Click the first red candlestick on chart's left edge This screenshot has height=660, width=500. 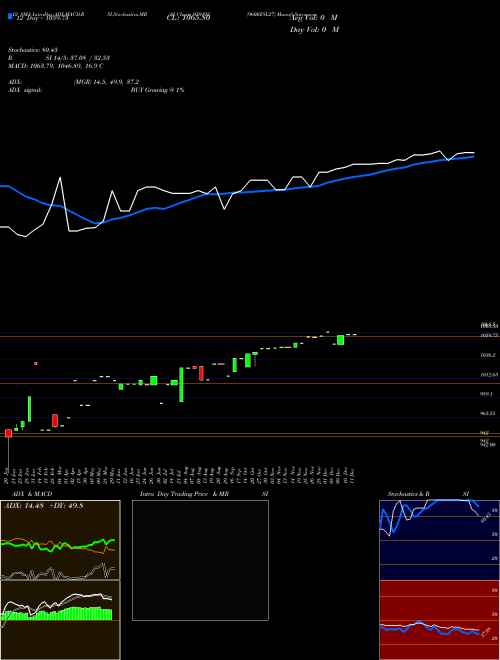pos(8,434)
